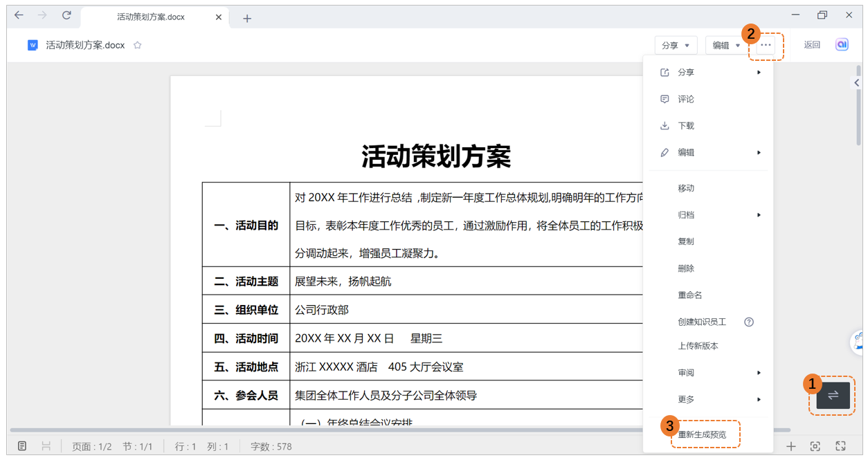Viewport: 868px width, 460px height.
Task: Select 下载 from the menu
Action: coord(685,125)
